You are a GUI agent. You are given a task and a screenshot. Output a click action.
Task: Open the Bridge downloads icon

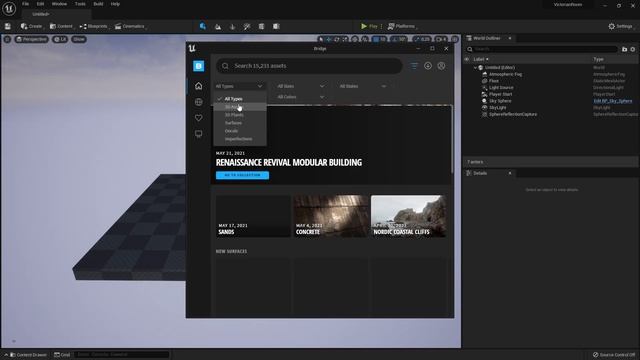pos(428,66)
